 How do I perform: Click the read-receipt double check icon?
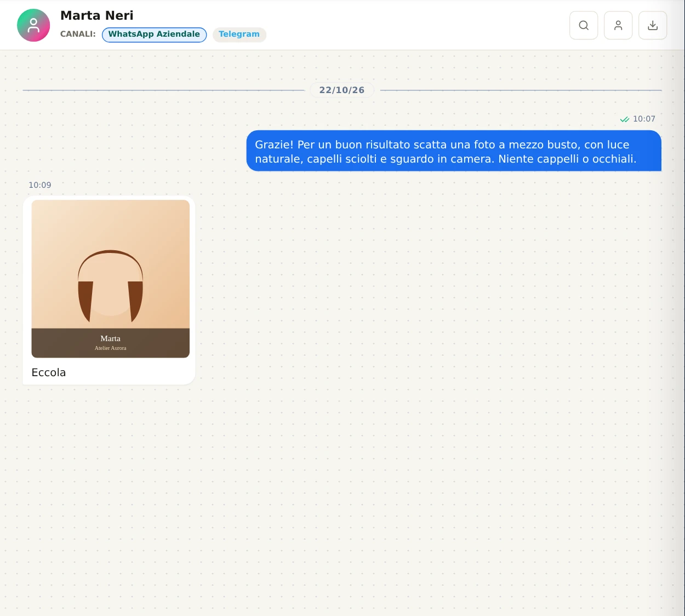(624, 119)
